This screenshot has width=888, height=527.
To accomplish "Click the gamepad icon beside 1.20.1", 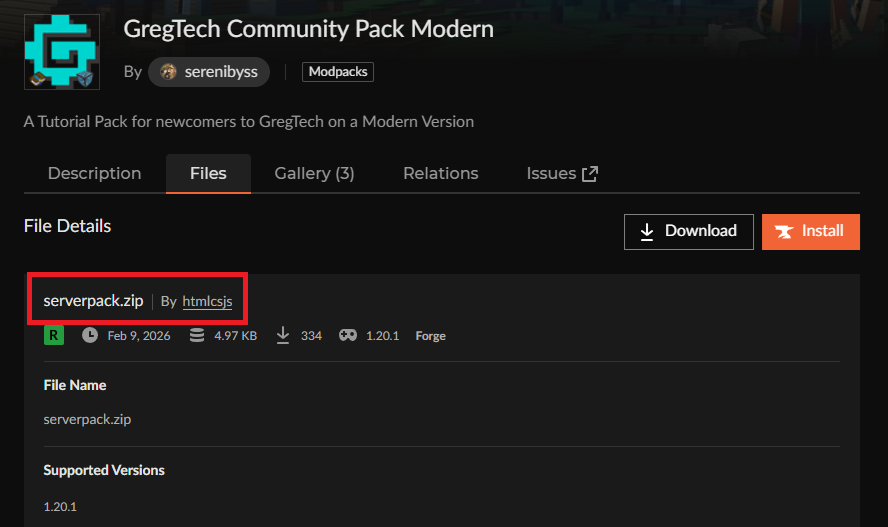I will pos(347,336).
